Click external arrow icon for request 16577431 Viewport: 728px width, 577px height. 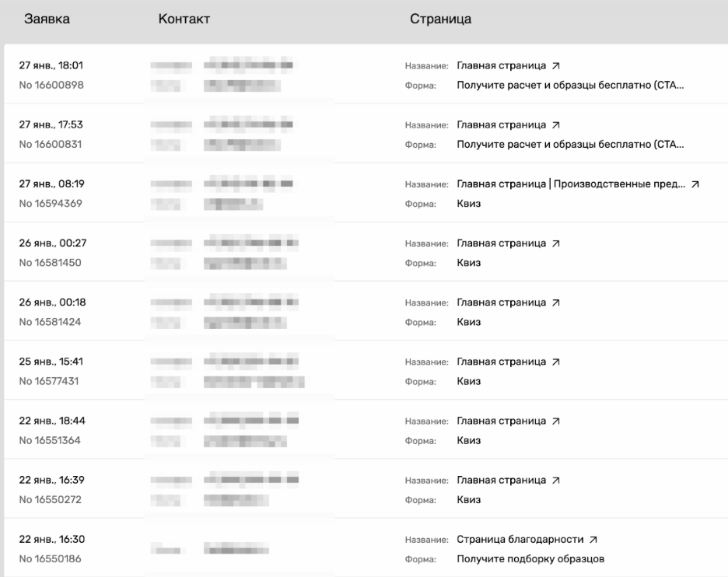(555, 362)
